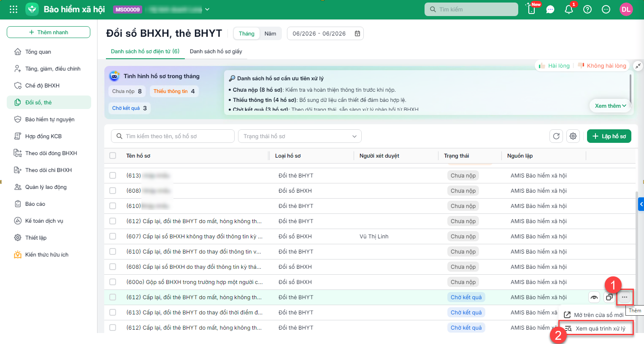644x344 pixels.
Task: Focus the top Tìm kiếm search box
Action: 471,9
